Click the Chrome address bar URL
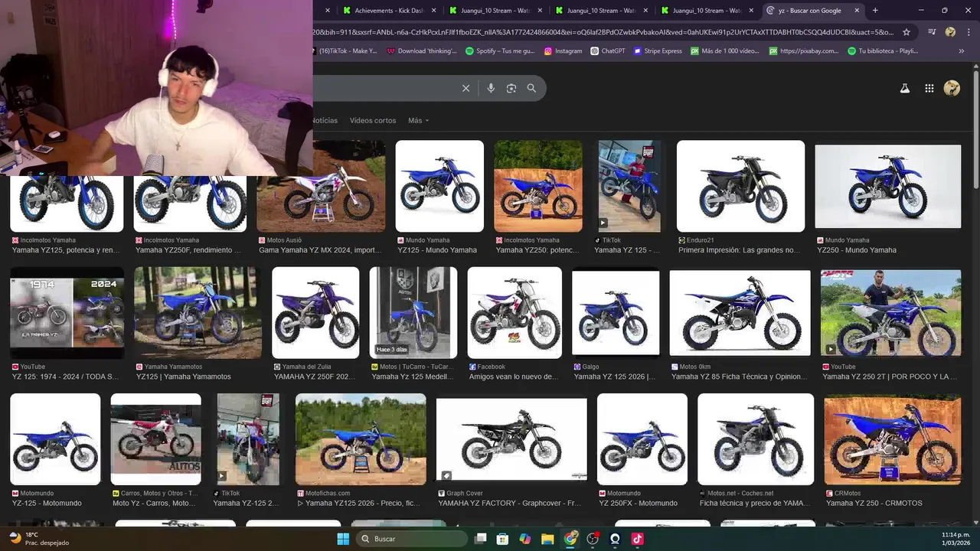The image size is (980, 551). [603, 32]
